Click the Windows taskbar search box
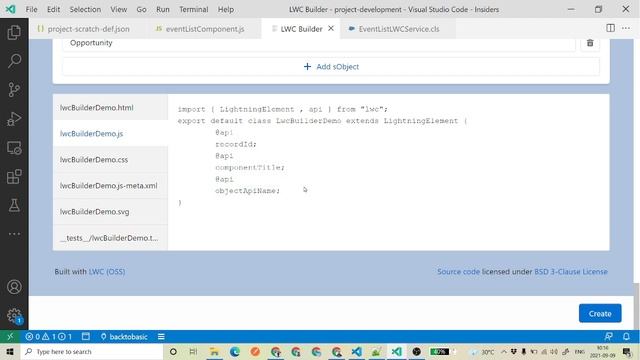Screen dimensions: 640x360 pyautogui.click(x=91, y=351)
